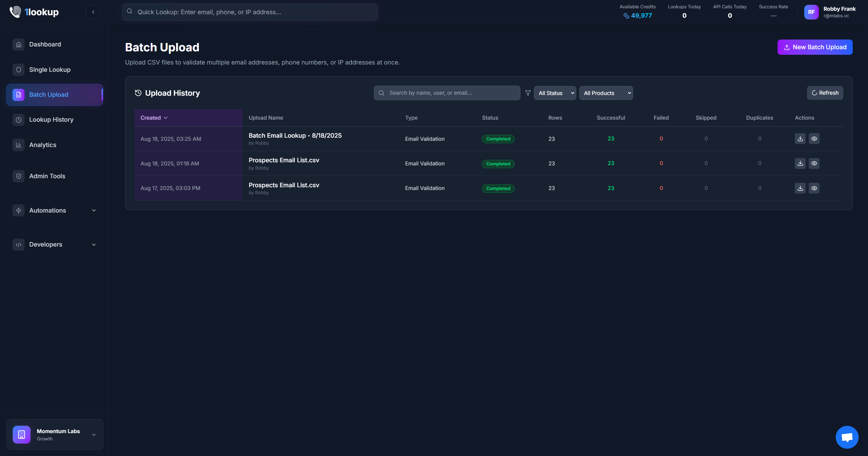Click the filter funnel icon

(x=528, y=93)
